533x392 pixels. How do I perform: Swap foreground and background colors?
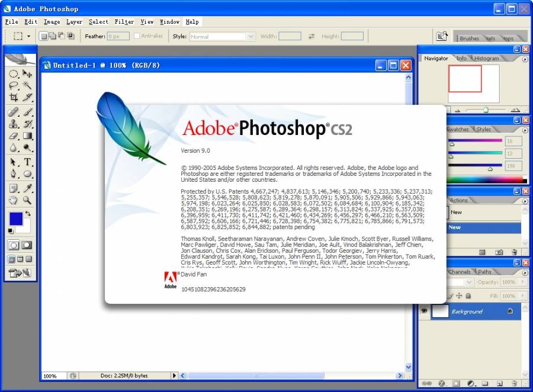pos(28,214)
